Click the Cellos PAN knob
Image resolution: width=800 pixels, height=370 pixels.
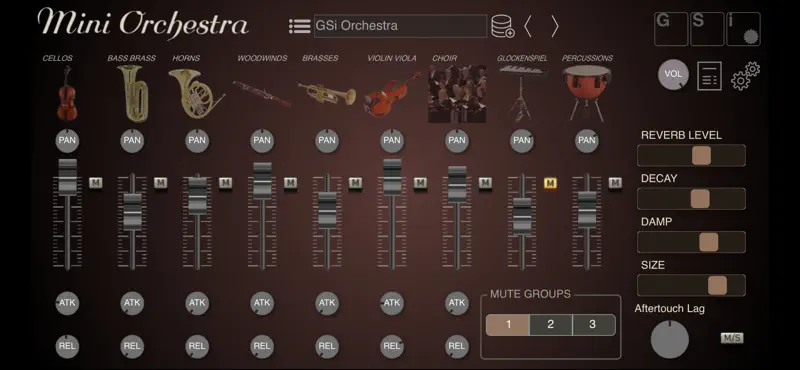point(67,140)
